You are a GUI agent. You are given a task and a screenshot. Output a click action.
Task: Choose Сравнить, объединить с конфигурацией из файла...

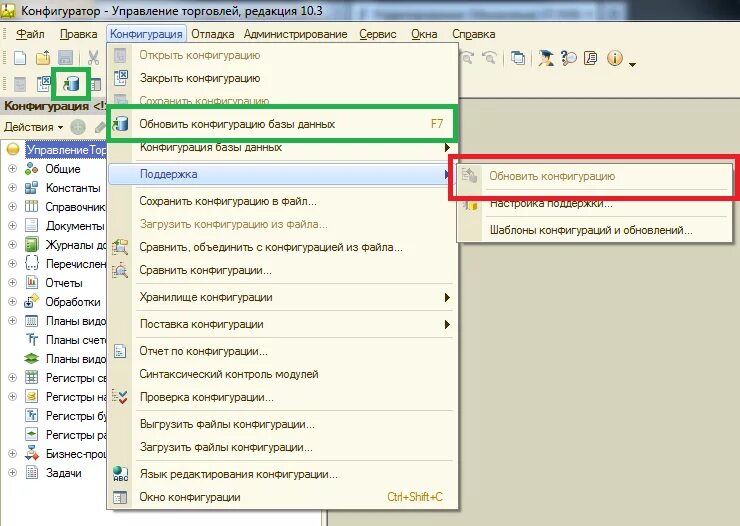coord(282,247)
